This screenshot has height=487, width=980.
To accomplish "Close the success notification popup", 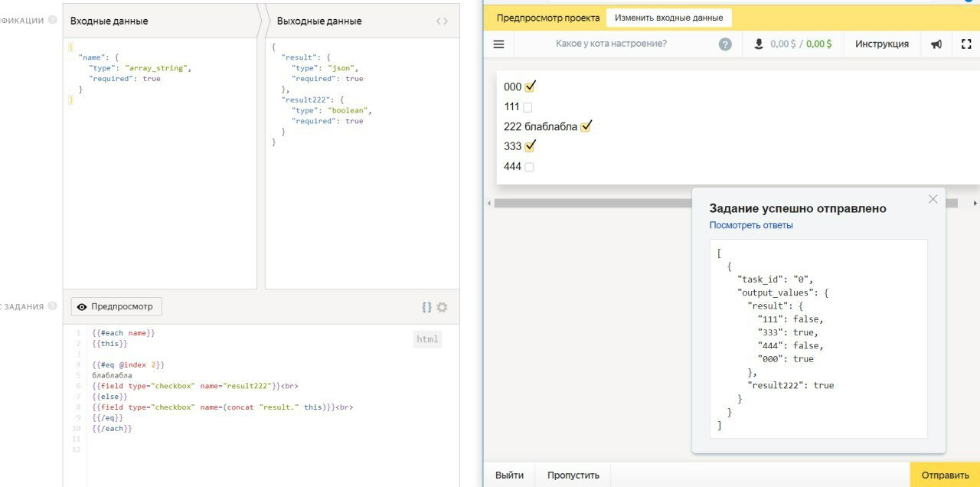I will tap(933, 199).
